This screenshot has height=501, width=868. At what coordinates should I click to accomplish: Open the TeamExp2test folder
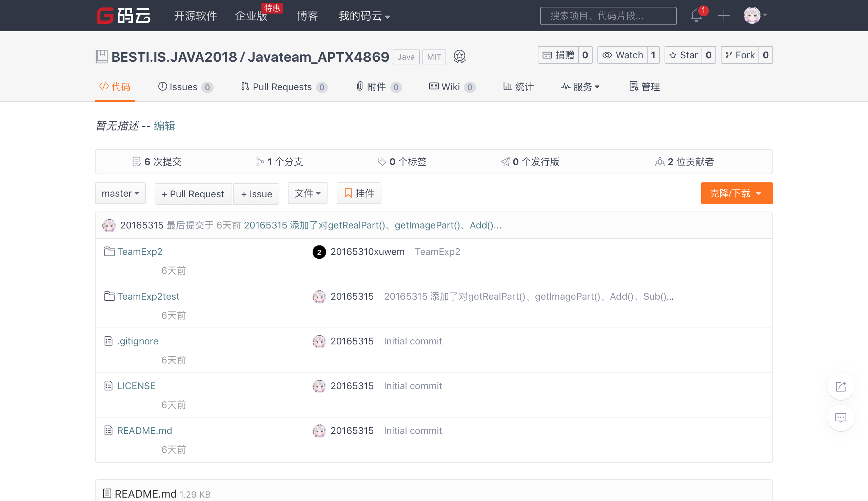click(x=148, y=296)
